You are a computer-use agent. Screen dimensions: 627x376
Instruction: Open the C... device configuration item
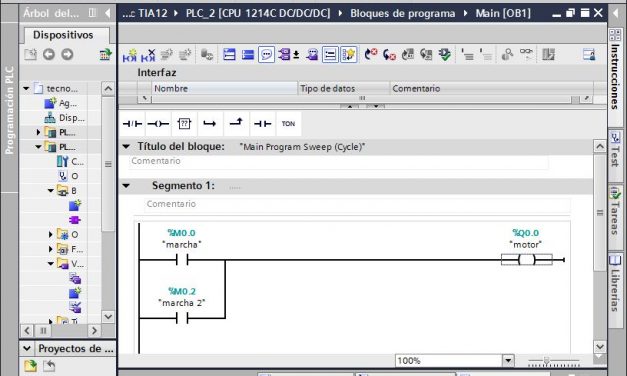(x=70, y=162)
